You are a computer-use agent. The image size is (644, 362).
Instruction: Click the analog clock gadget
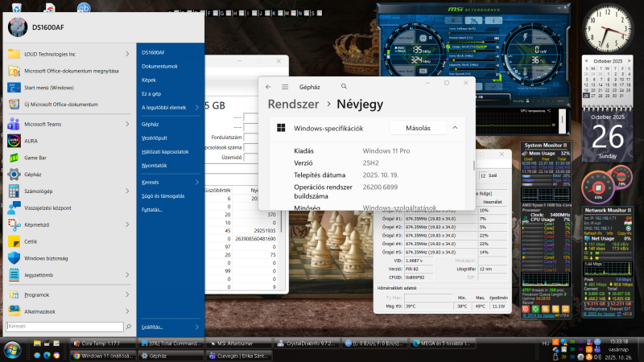608,28
